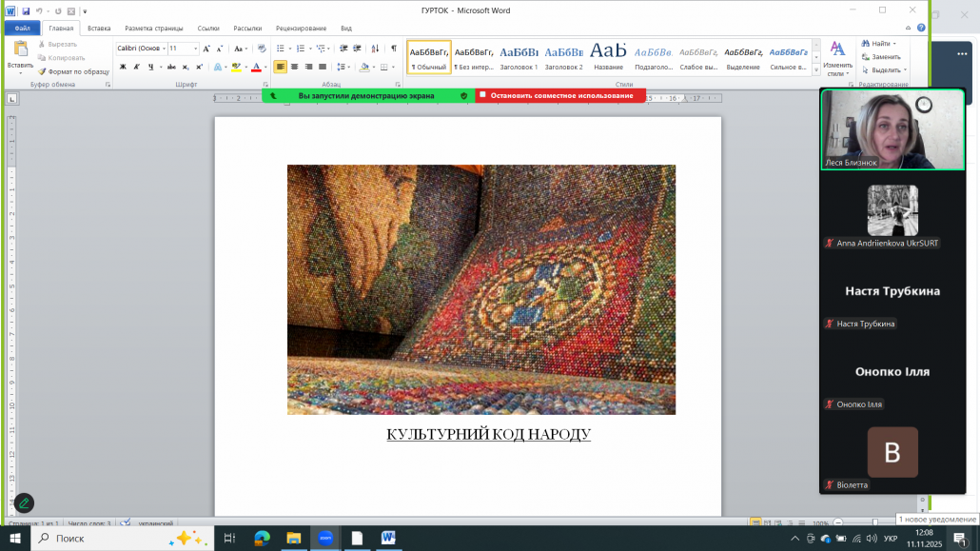980x551 pixels.
Task: Click the Format Painter icon
Action: [x=42, y=71]
